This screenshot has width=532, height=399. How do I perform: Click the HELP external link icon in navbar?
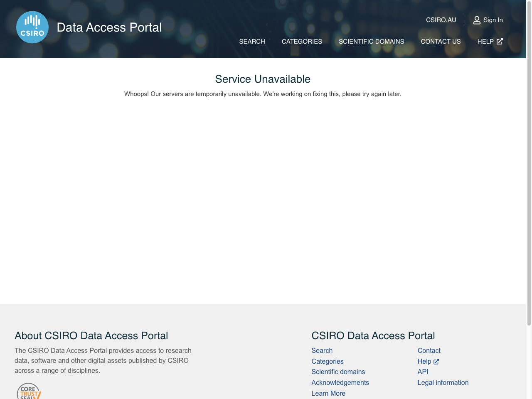coord(500,42)
